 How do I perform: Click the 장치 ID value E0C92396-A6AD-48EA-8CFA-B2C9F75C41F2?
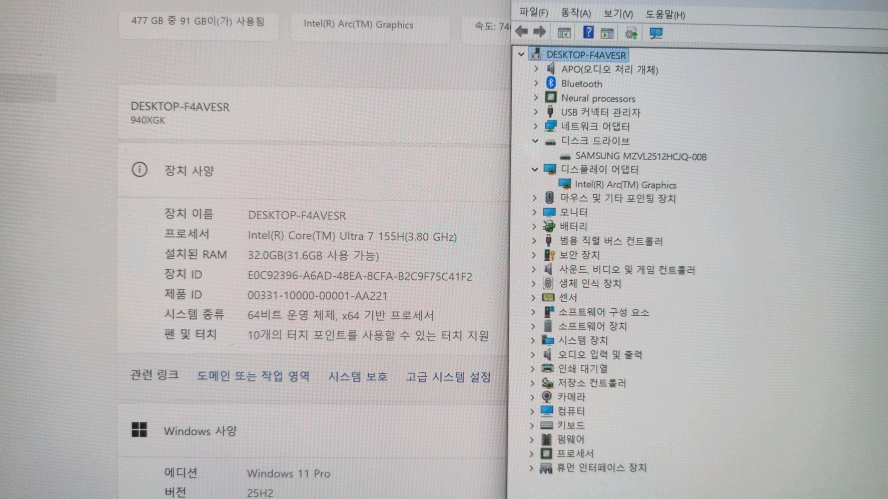[x=360, y=276]
